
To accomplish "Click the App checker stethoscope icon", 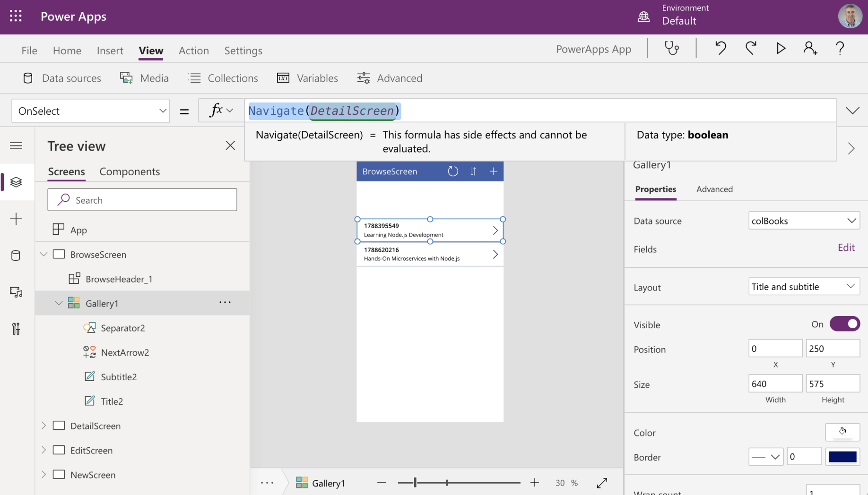I will point(671,48).
